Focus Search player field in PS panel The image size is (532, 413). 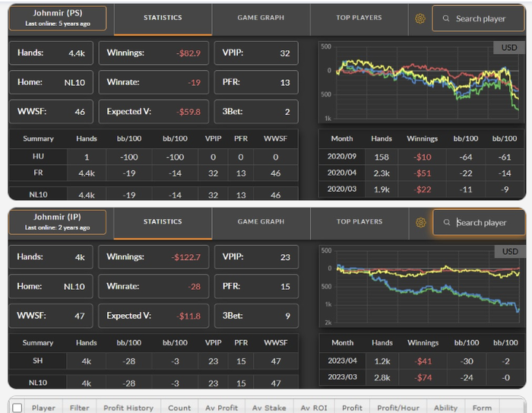(478, 18)
